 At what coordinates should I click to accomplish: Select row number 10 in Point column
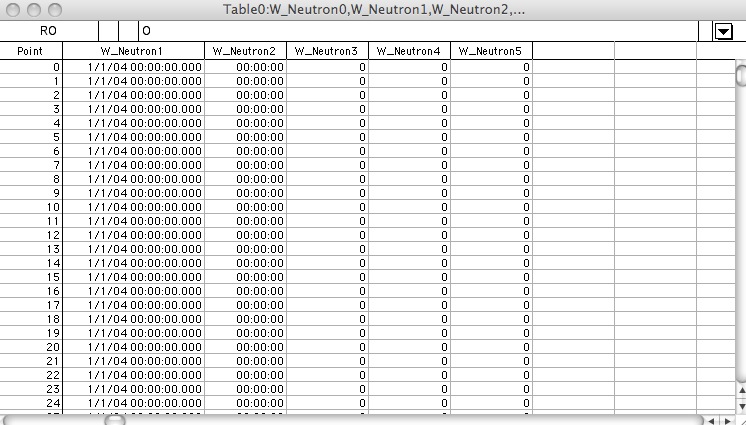[x=31, y=207]
